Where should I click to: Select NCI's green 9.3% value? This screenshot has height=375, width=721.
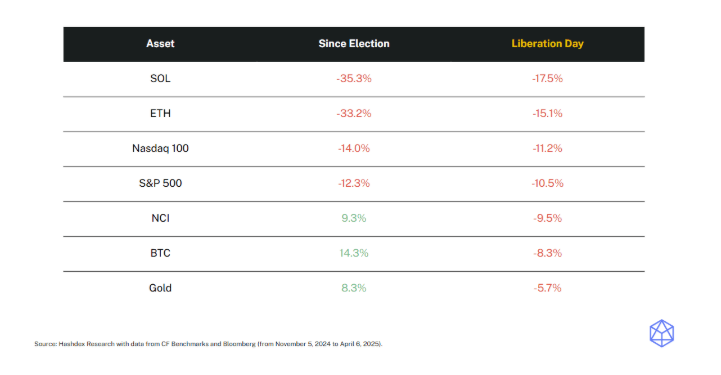click(354, 218)
